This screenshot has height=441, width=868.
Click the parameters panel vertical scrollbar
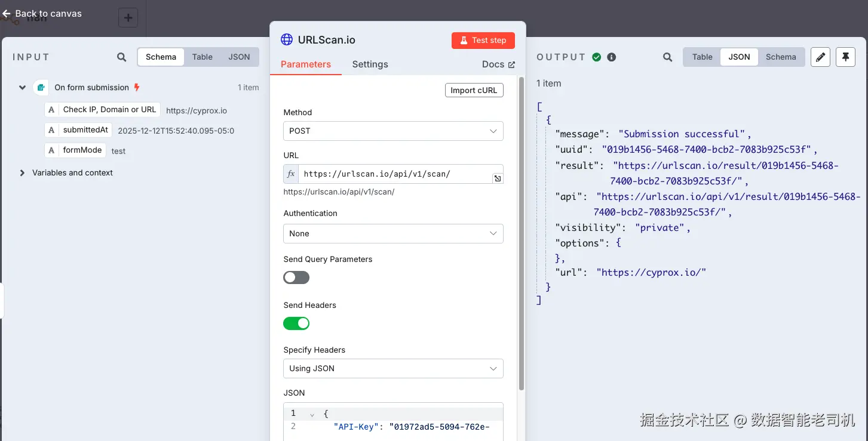click(522, 233)
